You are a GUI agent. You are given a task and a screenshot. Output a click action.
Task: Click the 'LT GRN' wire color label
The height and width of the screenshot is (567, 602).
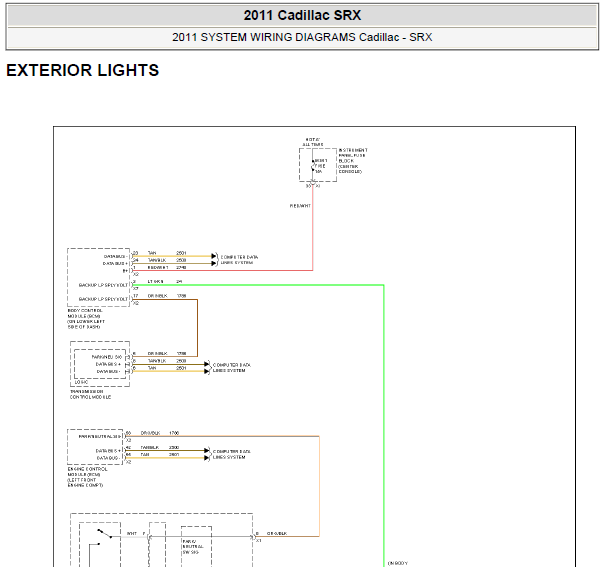pos(155,282)
